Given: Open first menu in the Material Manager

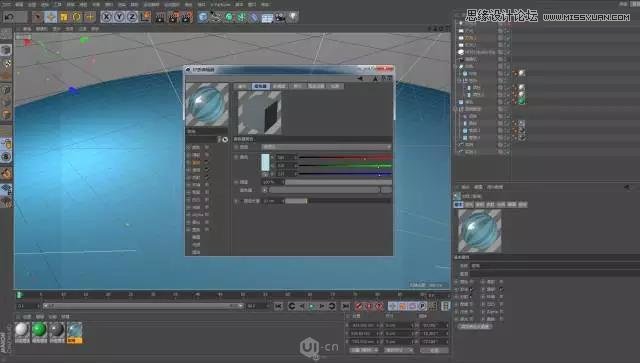Looking at the screenshot, I should (x=27, y=316).
